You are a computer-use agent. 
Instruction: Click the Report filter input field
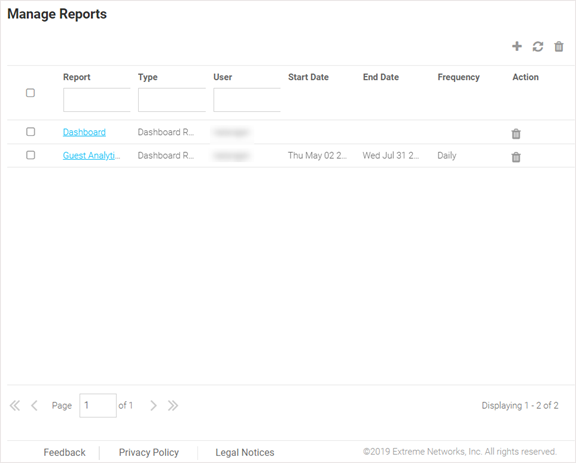point(97,100)
